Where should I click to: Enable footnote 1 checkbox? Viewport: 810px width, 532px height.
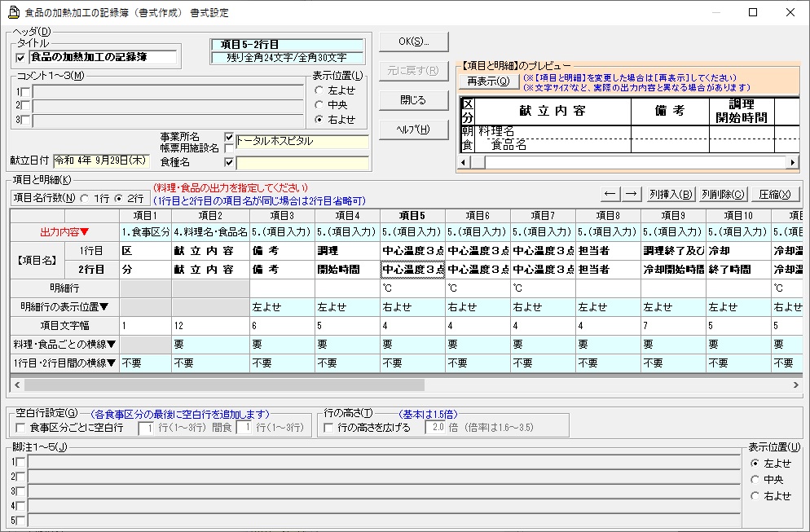[x=20, y=462]
